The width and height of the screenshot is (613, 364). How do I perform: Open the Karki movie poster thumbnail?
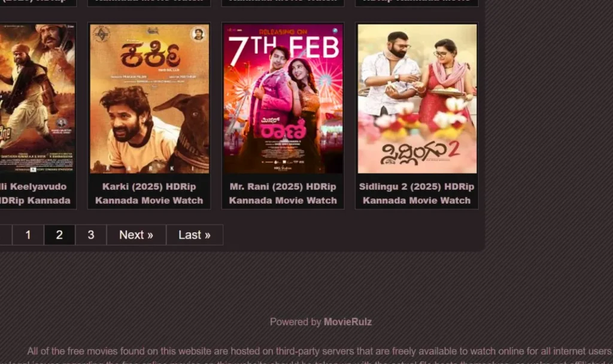click(x=149, y=99)
